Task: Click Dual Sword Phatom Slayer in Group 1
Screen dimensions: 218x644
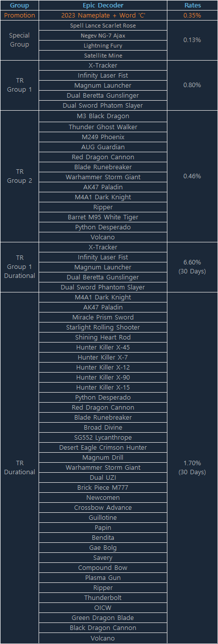Action: coord(103,106)
